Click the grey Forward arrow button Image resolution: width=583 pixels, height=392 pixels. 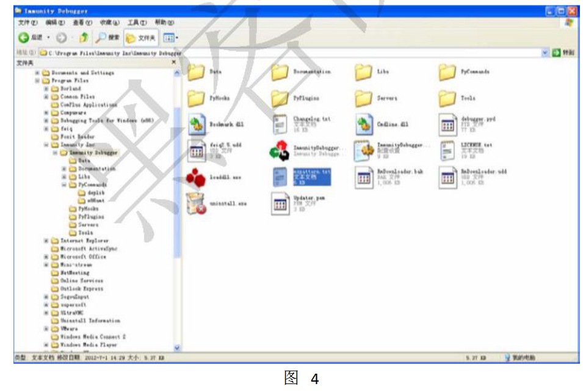click(61, 38)
